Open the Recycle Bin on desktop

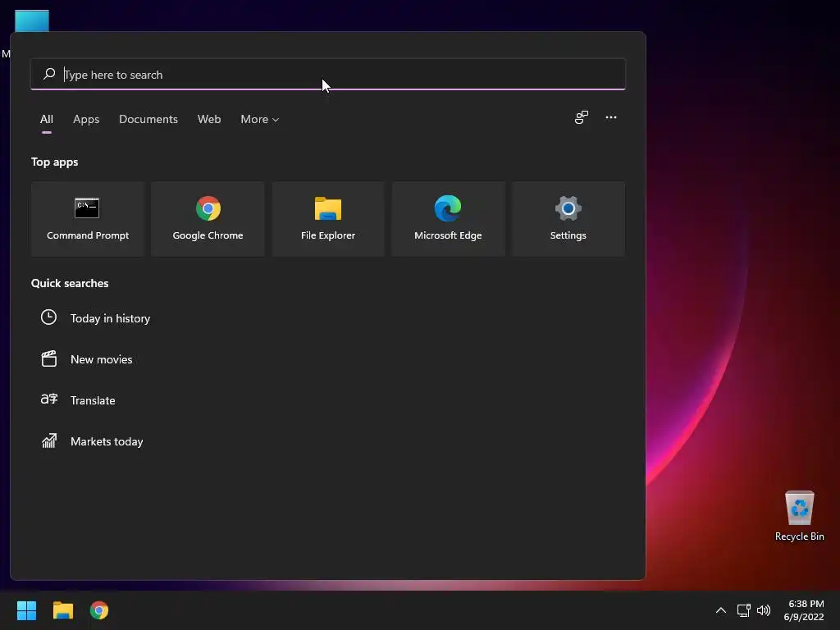[x=799, y=516]
